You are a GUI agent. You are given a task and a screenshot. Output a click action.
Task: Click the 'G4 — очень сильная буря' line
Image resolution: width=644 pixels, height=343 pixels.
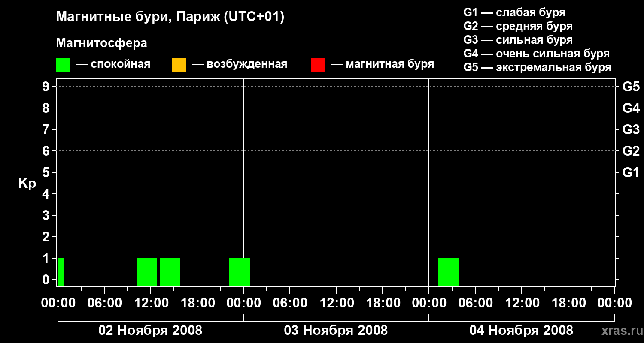point(537,54)
